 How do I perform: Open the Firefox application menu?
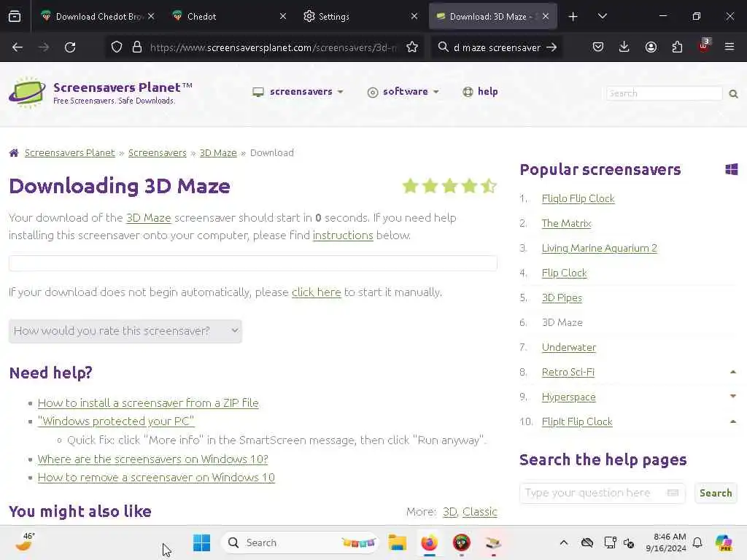729,47
